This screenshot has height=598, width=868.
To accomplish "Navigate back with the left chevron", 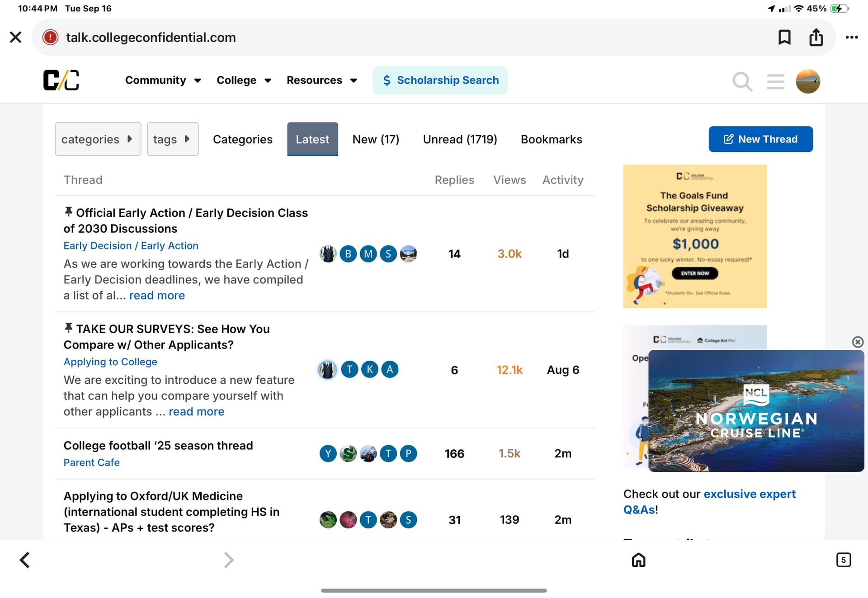I will tap(25, 560).
